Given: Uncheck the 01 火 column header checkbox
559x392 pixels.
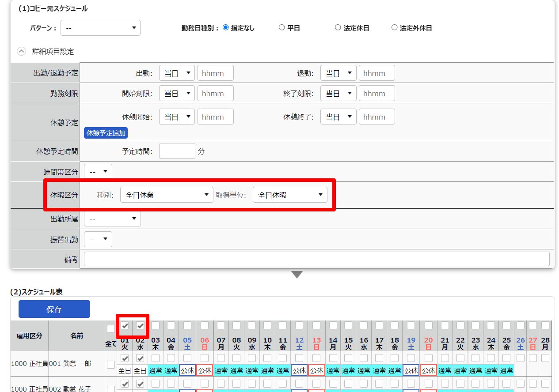Looking at the screenshot, I should pos(125,325).
